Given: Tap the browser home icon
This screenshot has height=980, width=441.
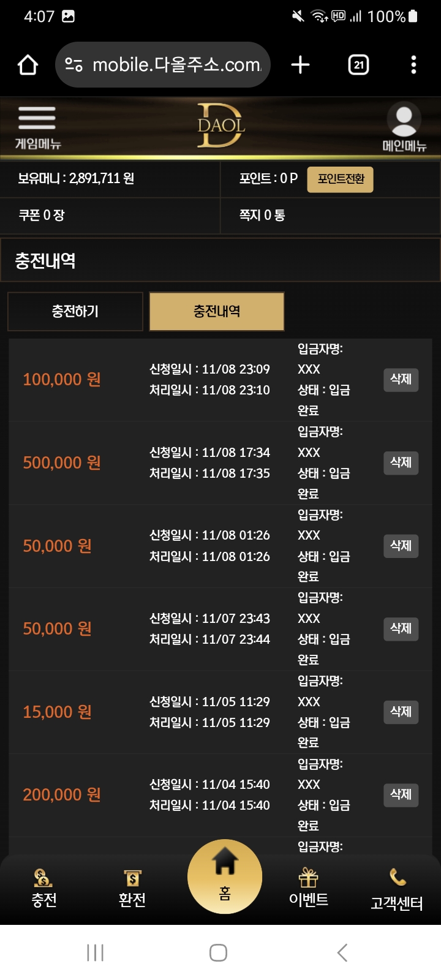Looking at the screenshot, I should tap(28, 65).
